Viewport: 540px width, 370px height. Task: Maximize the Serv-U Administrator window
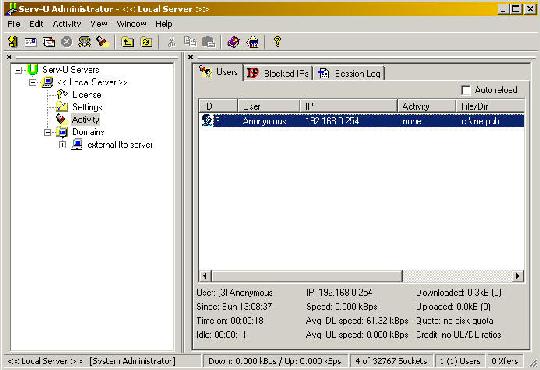point(516,9)
